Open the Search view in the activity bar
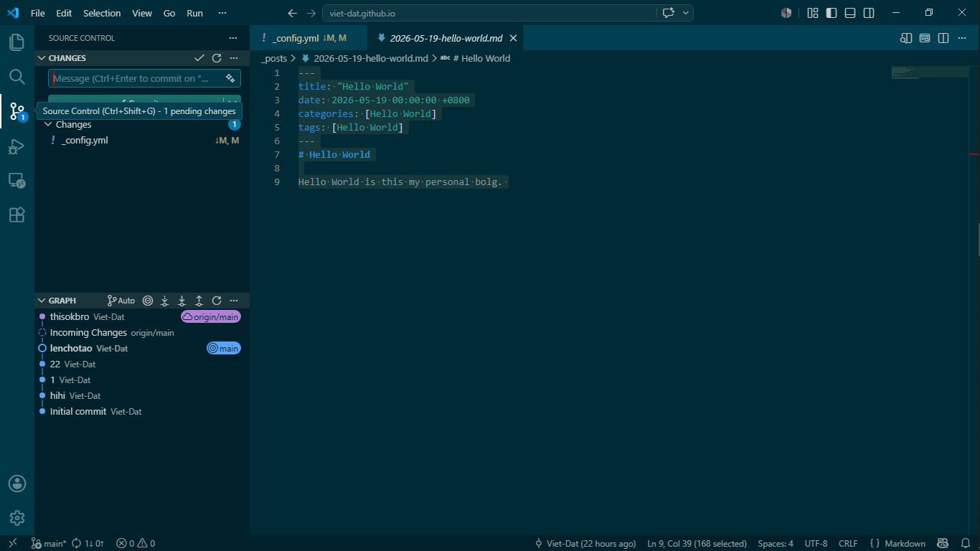980x551 pixels. [x=17, y=77]
